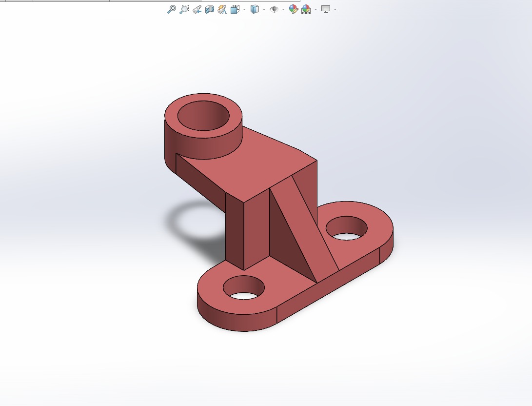
Task: Activate the Zoom to Area tool
Action: click(184, 9)
